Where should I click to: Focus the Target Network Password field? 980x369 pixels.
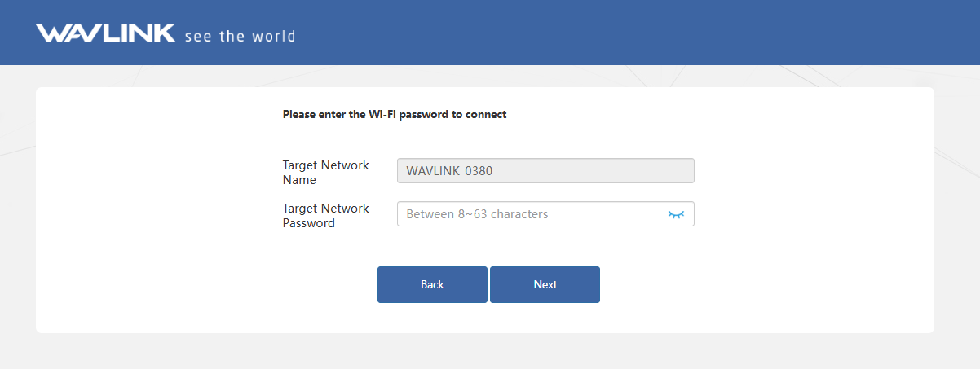[530, 214]
